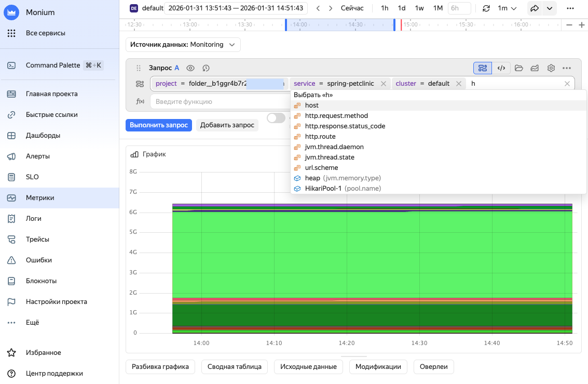
Task: Click right handle of timeline selection
Action: tap(394, 24)
